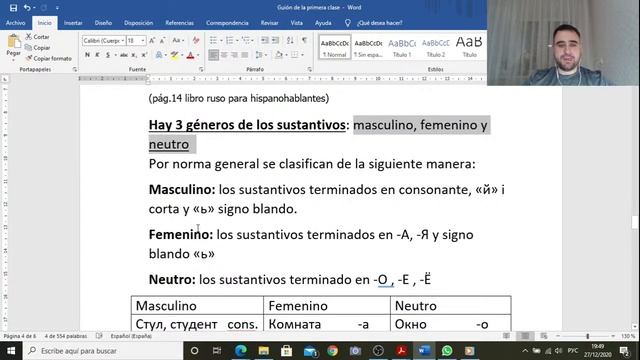Click the Página 4 de 6 status indicator
Image resolution: width=640 pixels, height=360 pixels.
point(20,336)
